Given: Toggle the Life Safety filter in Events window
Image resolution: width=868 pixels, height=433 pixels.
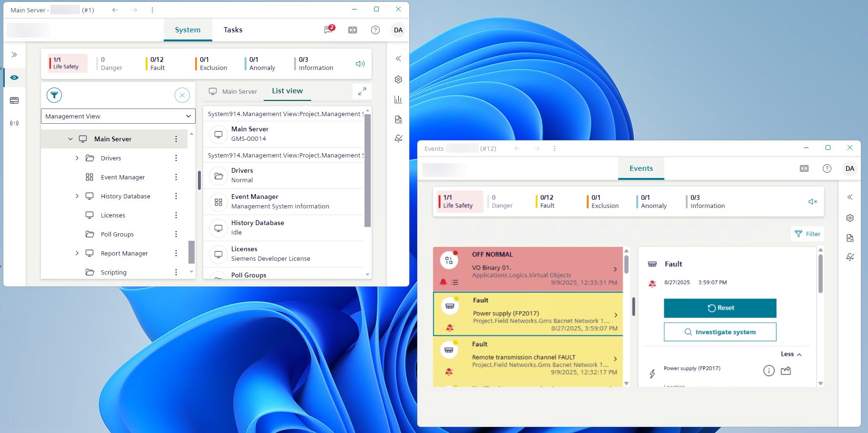Looking at the screenshot, I should 459,201.
